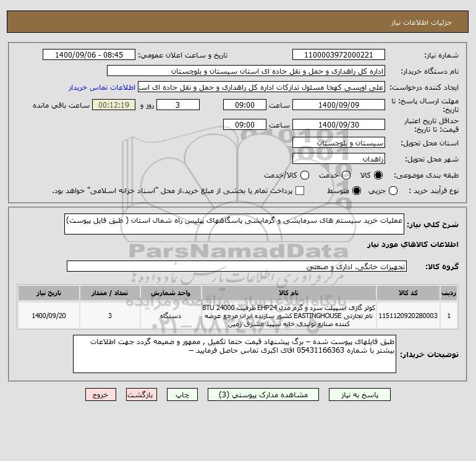Click the تاریخ نیاز column header
This screenshot has width=476, height=461.
(x=49, y=293)
